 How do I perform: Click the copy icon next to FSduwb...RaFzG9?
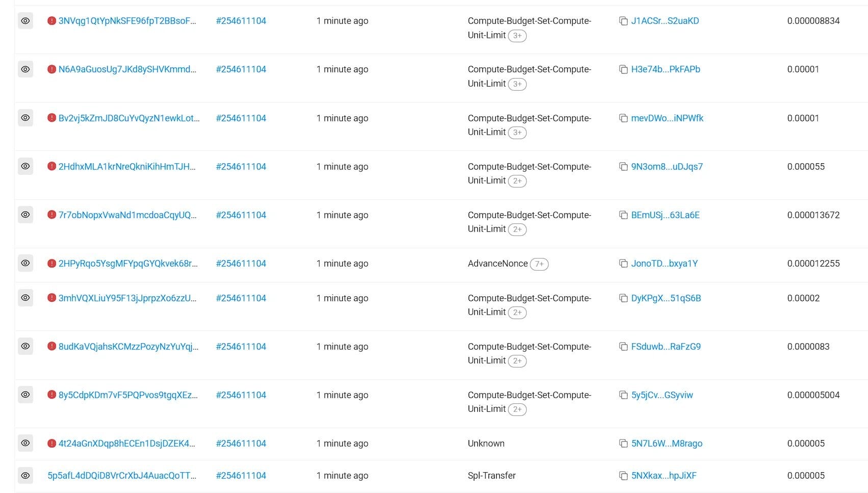point(623,346)
